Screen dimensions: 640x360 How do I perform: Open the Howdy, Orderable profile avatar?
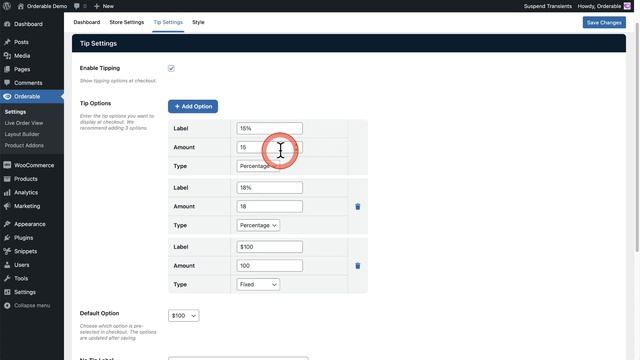coord(627,6)
